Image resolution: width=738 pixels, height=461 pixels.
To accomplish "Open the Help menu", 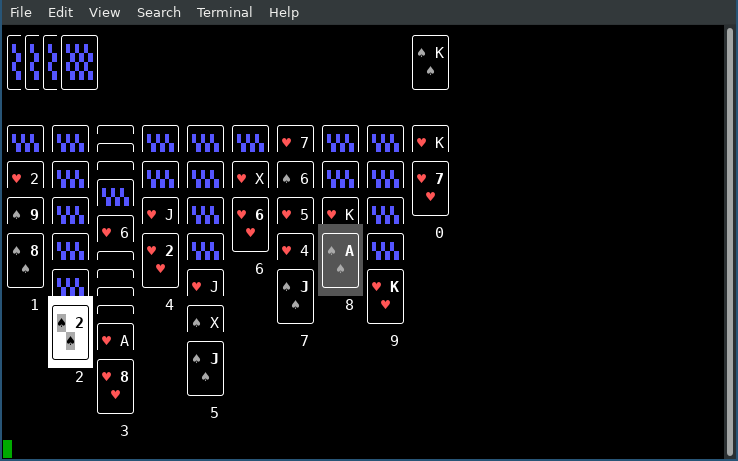I will 284,12.
